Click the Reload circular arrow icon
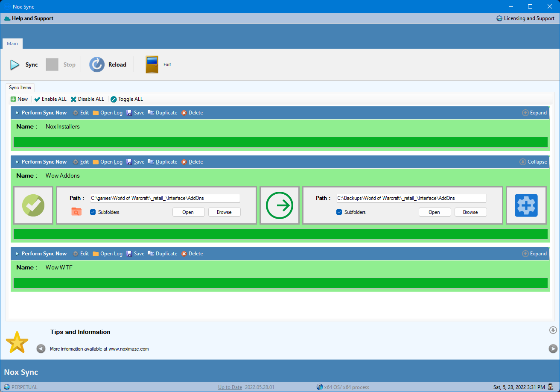Viewport: 560px width, 392px height. pos(97,64)
